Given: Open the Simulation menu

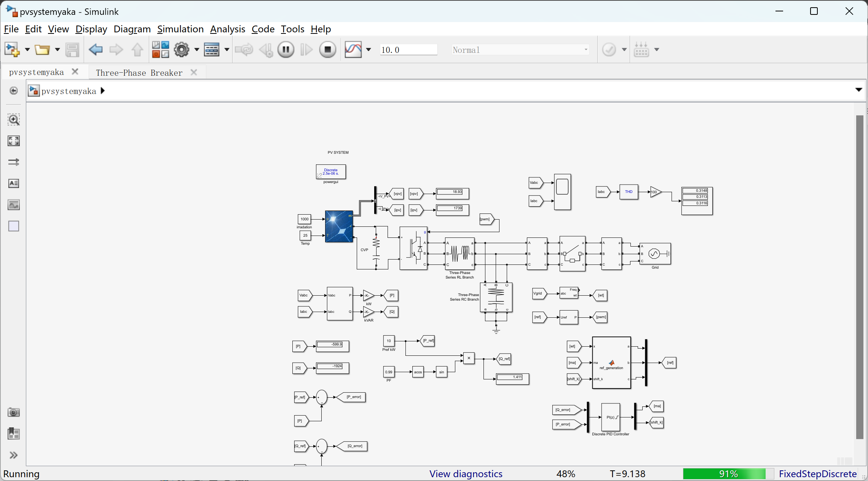Looking at the screenshot, I should [x=180, y=29].
